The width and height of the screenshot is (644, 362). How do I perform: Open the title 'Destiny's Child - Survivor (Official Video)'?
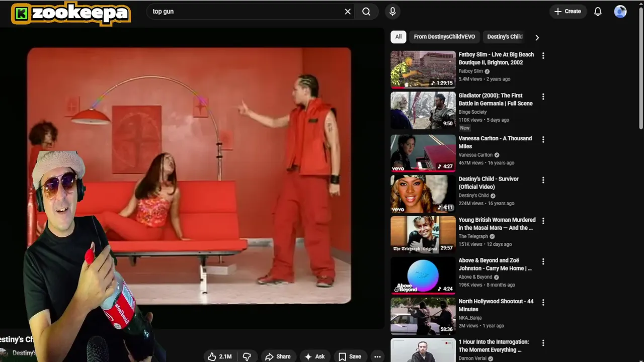pos(489,183)
